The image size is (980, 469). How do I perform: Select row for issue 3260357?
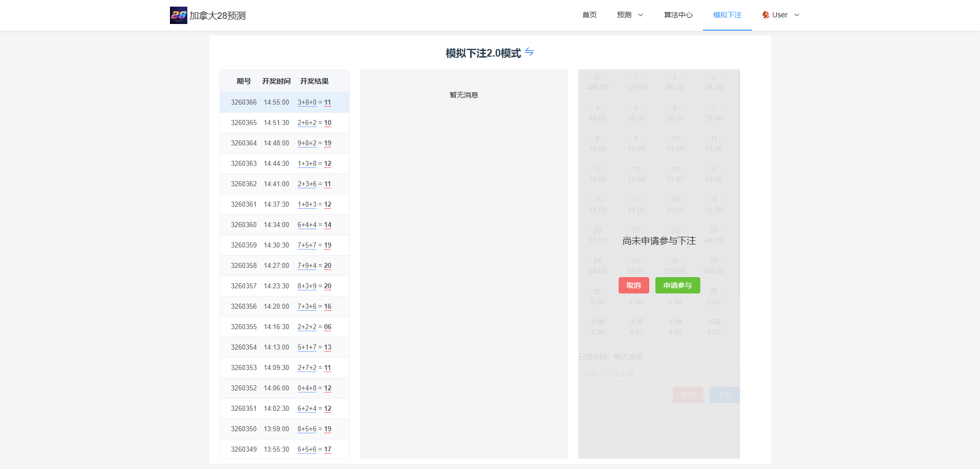(x=284, y=286)
